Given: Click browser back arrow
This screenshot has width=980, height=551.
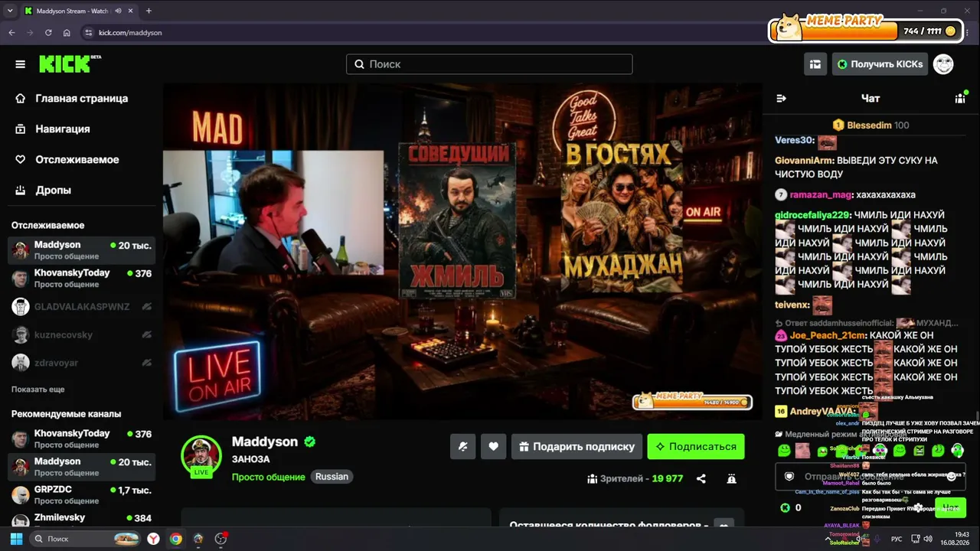Looking at the screenshot, I should 11,33.
